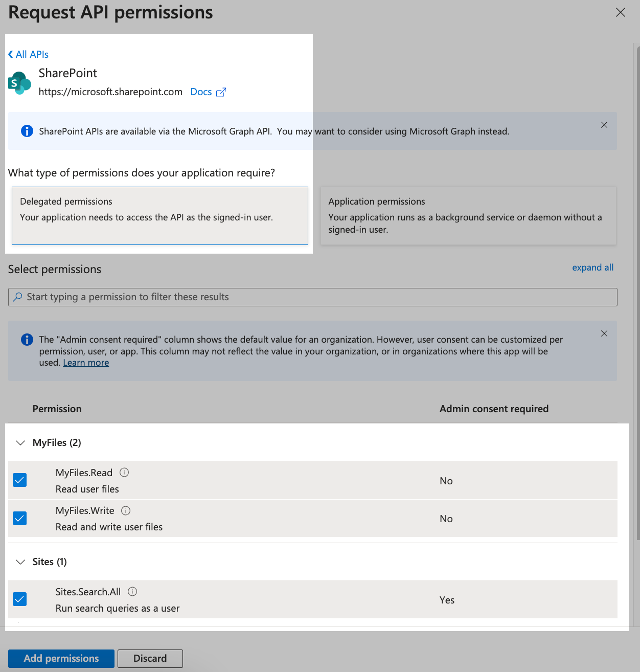Dismiss the Admin consent info banner
640x672 pixels.
(604, 333)
